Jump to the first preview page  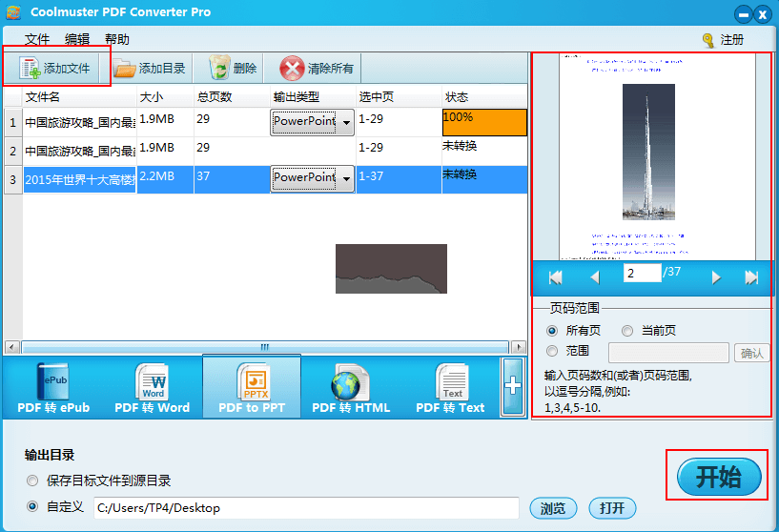click(556, 277)
